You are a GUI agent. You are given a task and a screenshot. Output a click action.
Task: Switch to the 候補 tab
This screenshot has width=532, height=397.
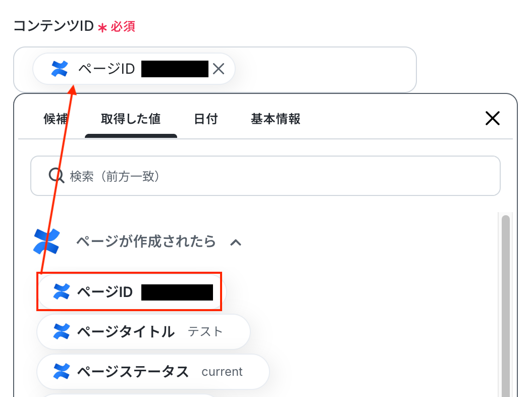click(56, 119)
